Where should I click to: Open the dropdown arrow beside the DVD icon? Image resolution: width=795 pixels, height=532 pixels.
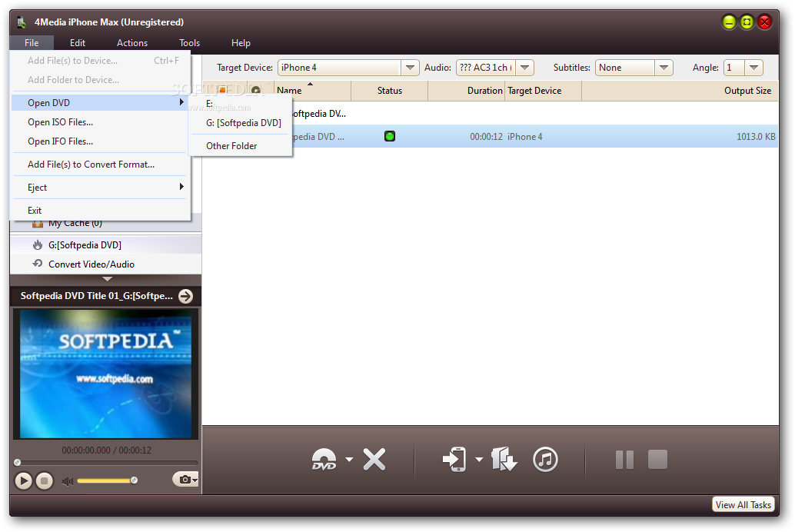[349, 460]
